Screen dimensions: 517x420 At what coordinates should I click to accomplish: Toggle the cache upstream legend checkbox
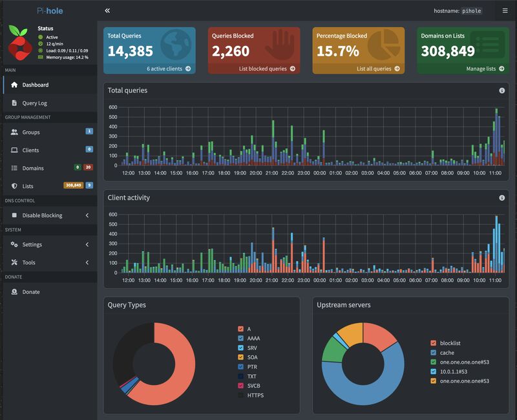(433, 352)
